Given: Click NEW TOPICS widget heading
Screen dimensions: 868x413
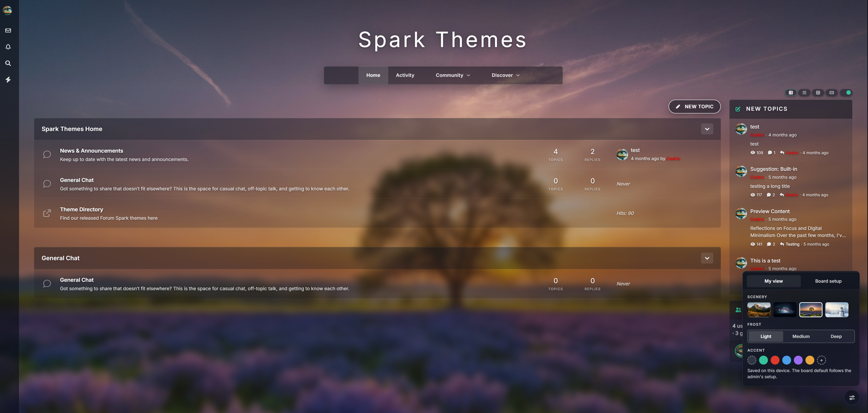Looking at the screenshot, I should [767, 109].
